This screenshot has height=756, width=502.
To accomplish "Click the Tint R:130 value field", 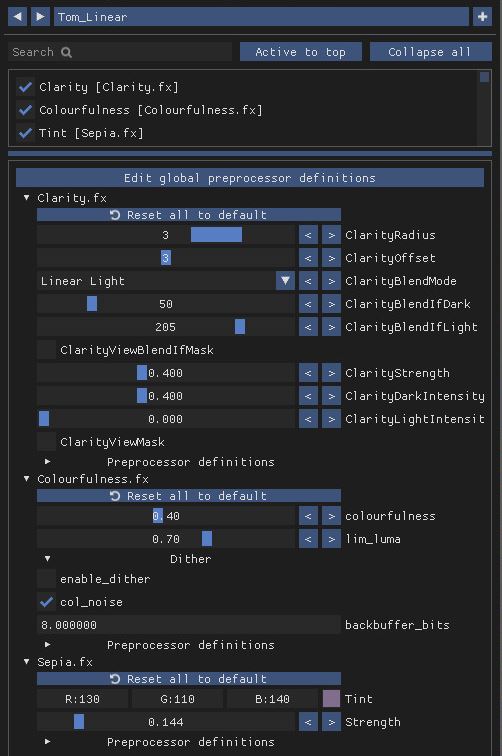I will tap(82, 699).
